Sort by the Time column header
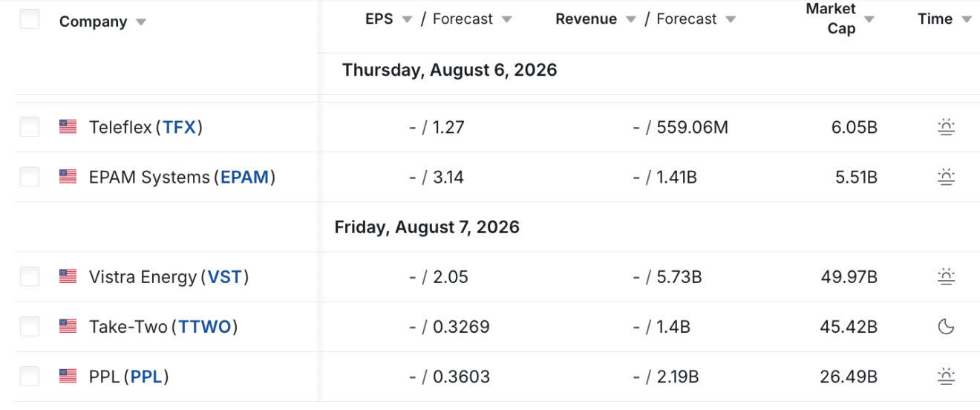The width and height of the screenshot is (980, 410). [x=935, y=19]
